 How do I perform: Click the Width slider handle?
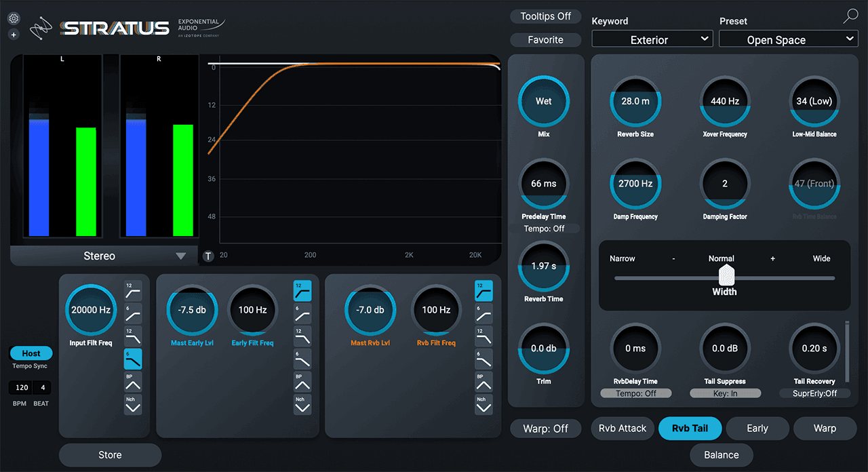click(726, 275)
